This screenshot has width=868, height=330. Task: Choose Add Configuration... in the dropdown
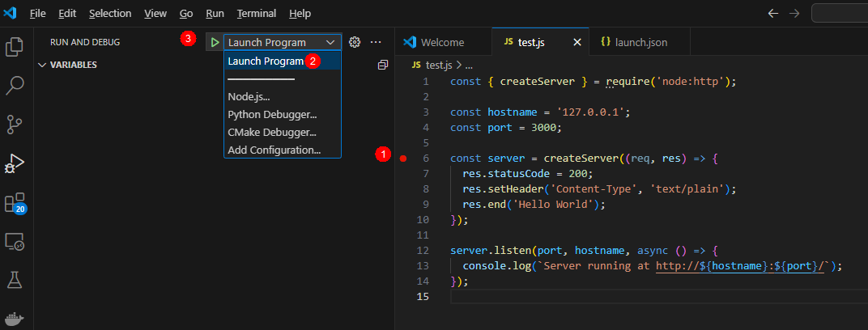[274, 150]
